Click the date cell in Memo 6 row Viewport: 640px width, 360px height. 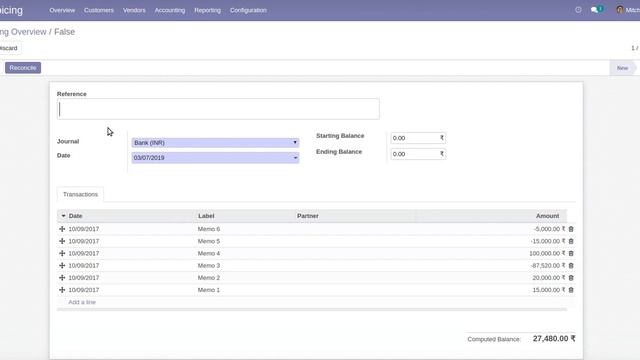coord(84,229)
